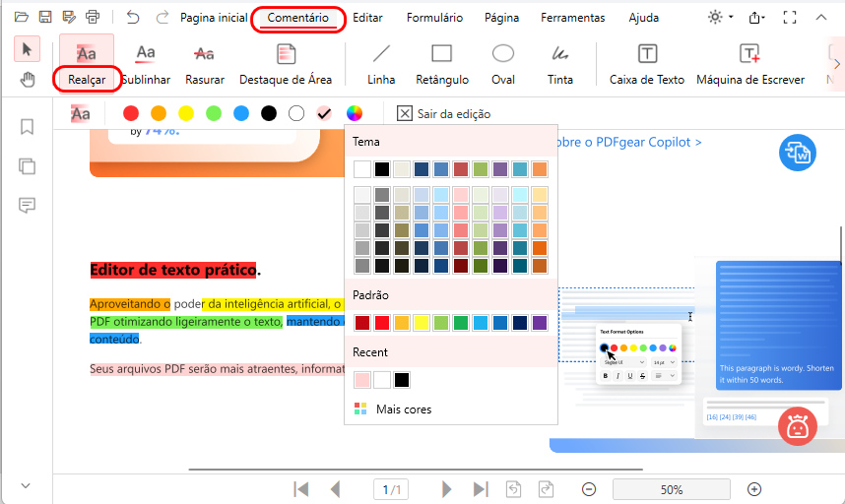This screenshot has width=845, height=504.
Task: Select the Retângulo shape tool
Action: click(x=442, y=65)
